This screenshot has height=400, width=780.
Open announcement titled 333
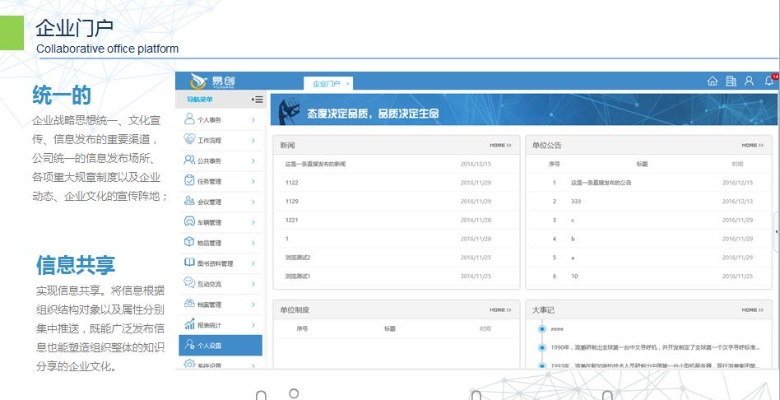click(576, 201)
